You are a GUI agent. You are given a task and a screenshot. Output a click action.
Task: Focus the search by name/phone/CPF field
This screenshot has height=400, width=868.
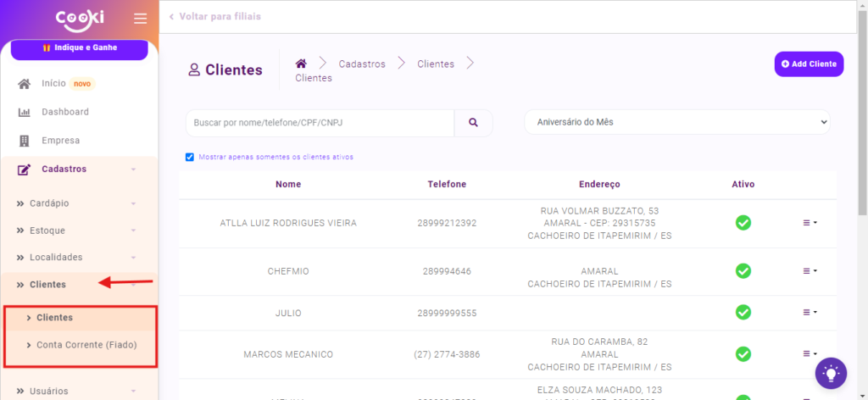tap(320, 123)
